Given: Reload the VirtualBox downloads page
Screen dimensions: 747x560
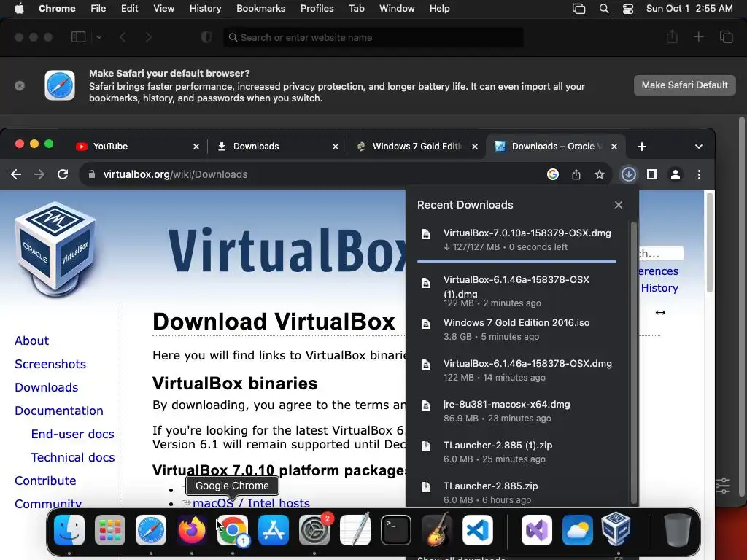Looking at the screenshot, I should tap(63, 174).
